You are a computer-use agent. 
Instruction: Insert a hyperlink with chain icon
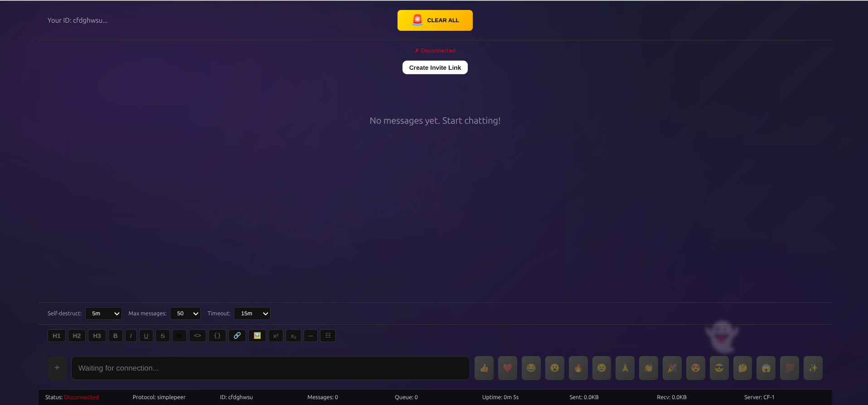(x=237, y=336)
